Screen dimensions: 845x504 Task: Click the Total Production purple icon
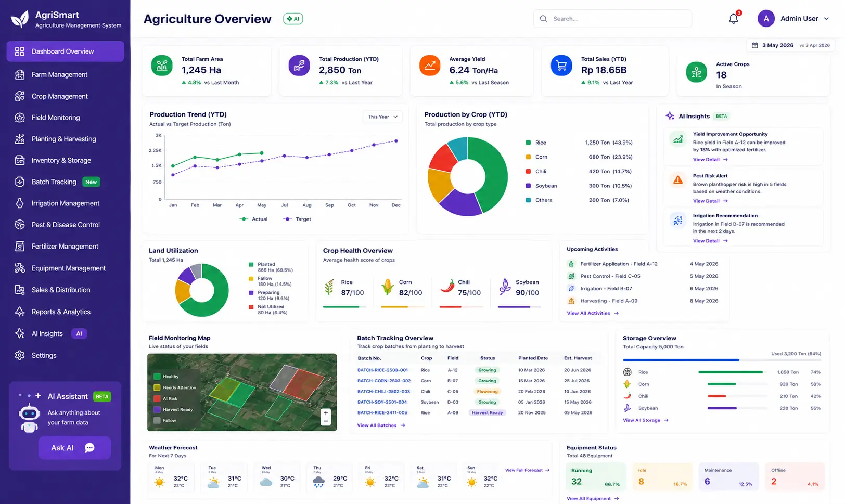(x=299, y=66)
